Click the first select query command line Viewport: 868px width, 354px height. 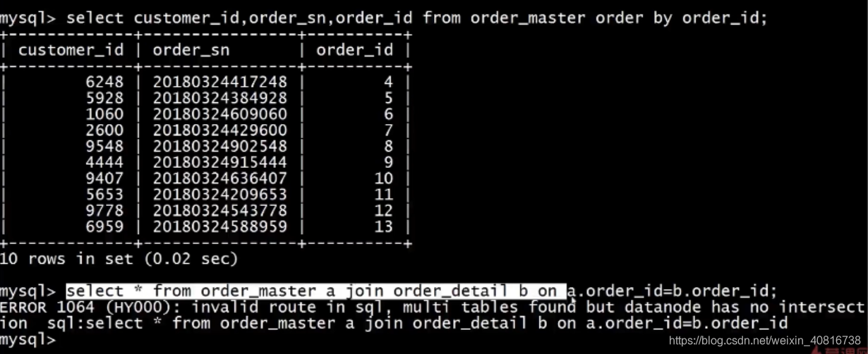point(384,18)
